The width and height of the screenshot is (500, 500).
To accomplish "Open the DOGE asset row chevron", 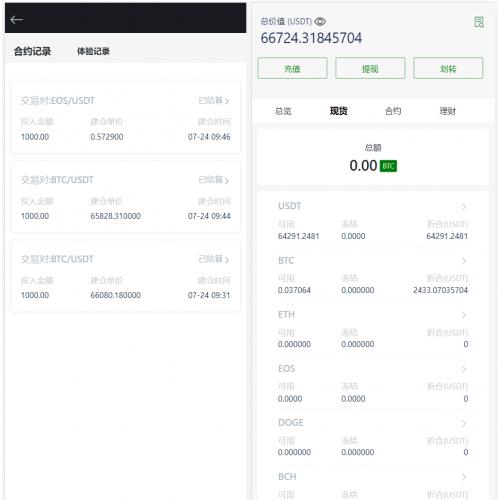I will click(x=464, y=423).
